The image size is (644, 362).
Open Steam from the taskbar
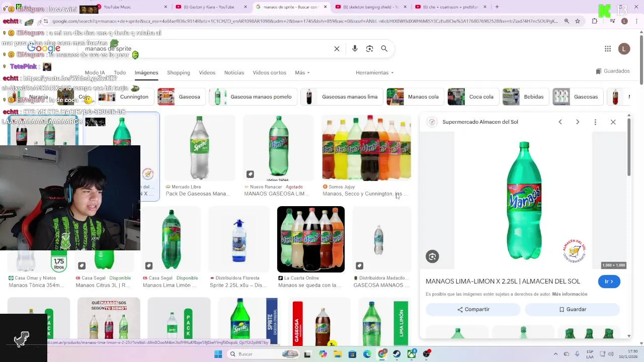397,354
